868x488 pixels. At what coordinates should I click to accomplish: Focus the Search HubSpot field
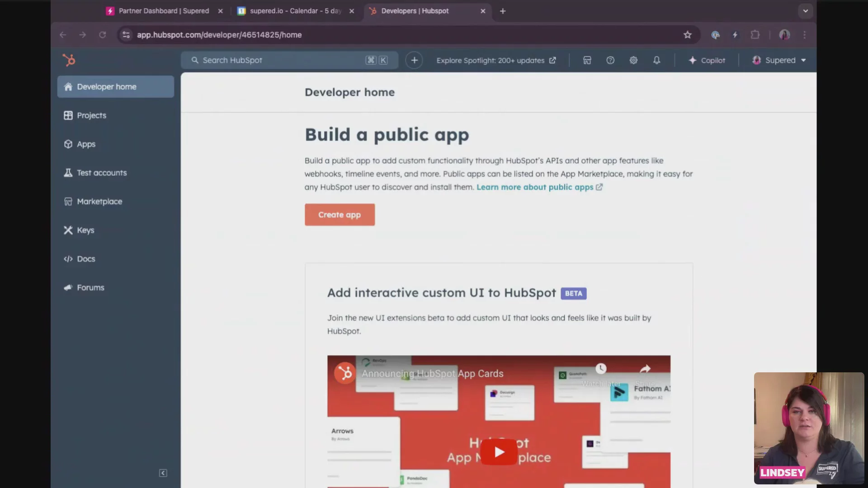[289, 60]
